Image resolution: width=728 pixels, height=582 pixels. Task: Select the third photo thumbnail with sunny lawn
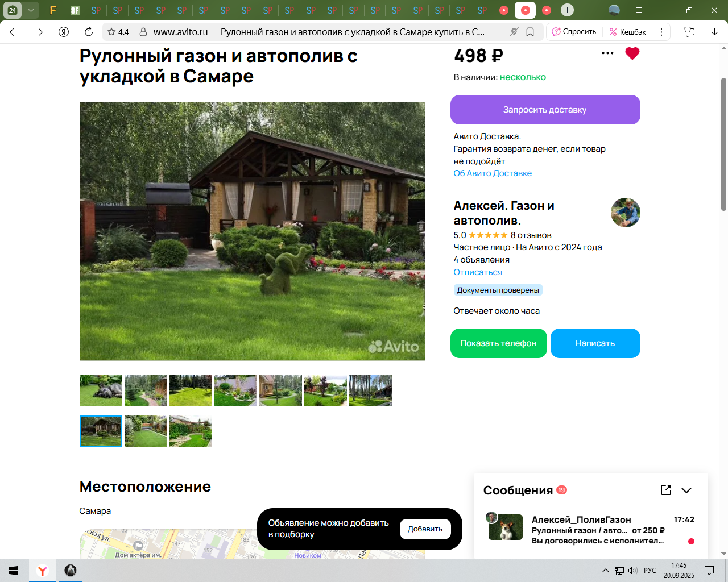(x=191, y=390)
